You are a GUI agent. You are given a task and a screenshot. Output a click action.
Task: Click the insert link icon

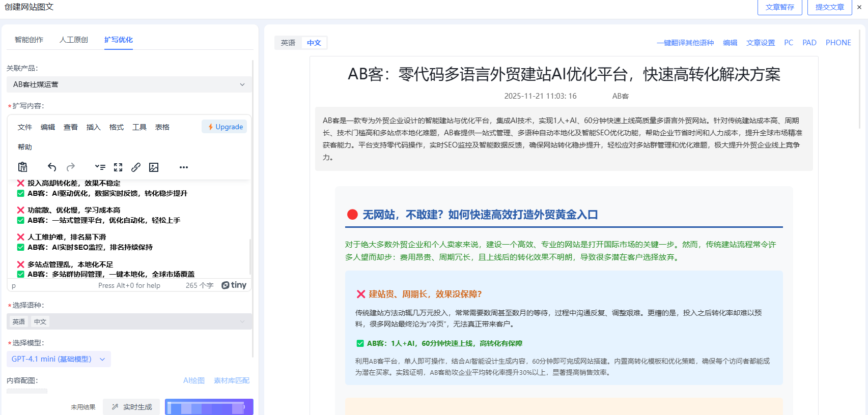pyautogui.click(x=136, y=167)
